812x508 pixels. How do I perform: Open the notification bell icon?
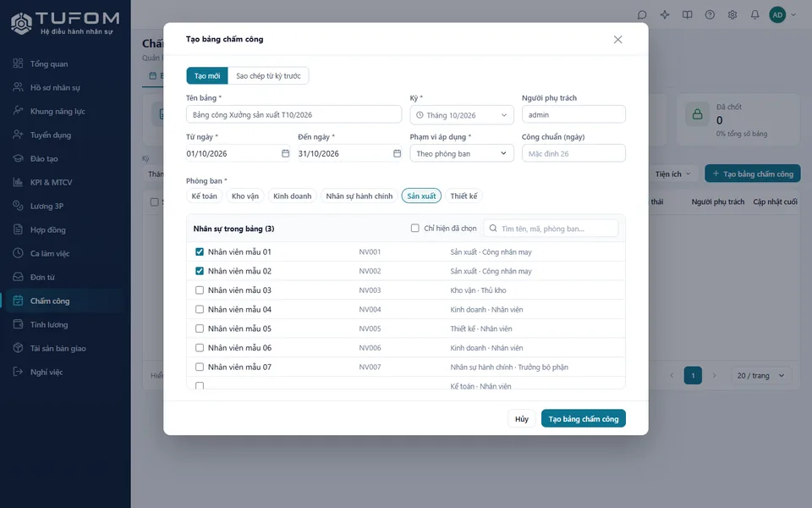click(x=754, y=15)
